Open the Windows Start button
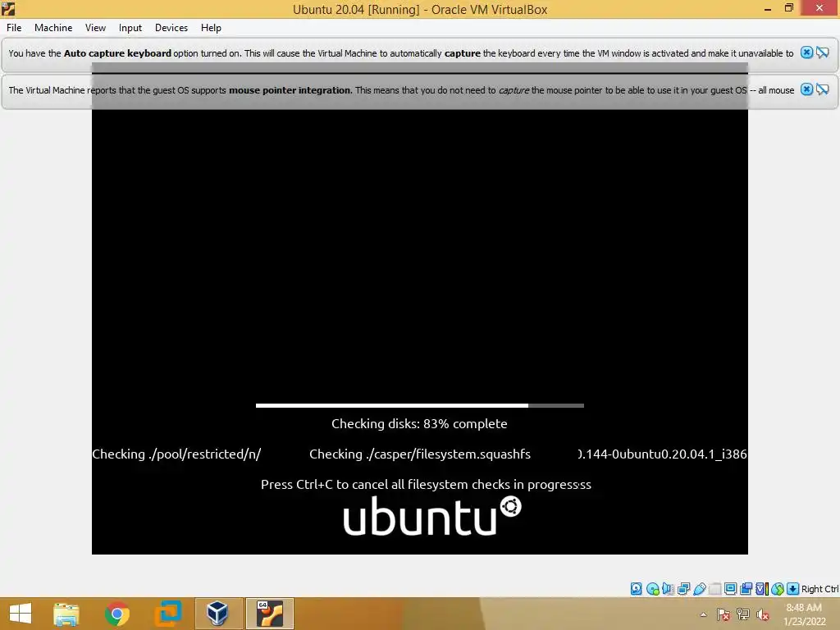The width and height of the screenshot is (840, 630). tap(21, 614)
